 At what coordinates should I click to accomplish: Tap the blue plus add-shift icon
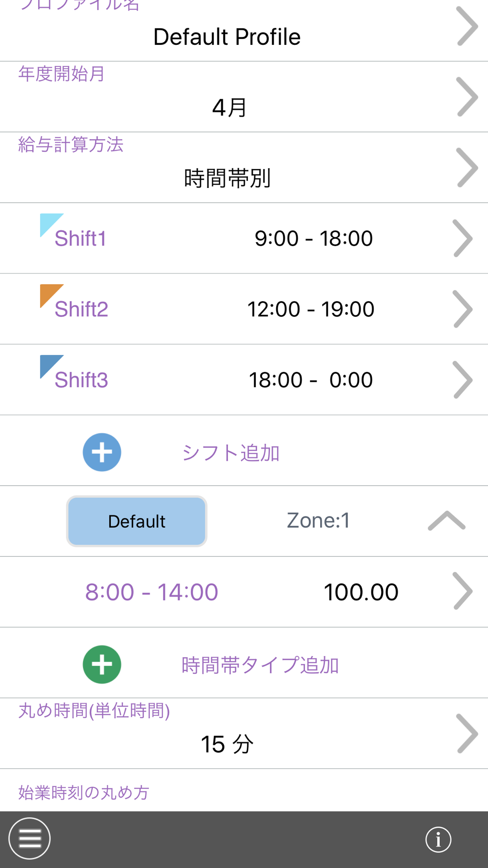pos(102,452)
